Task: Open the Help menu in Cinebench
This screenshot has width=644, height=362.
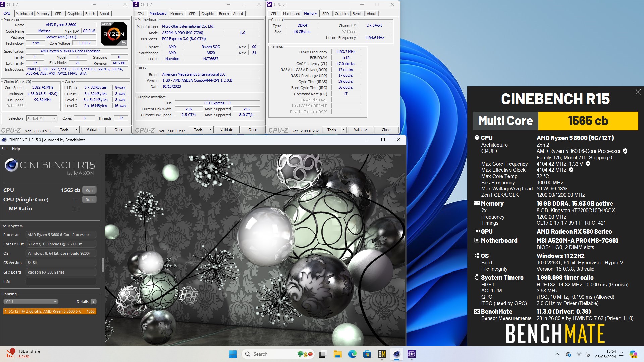Action: [16, 149]
